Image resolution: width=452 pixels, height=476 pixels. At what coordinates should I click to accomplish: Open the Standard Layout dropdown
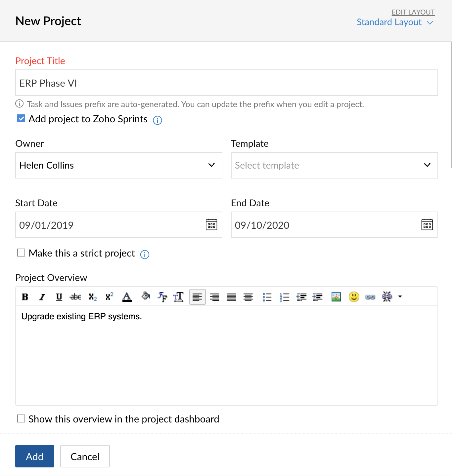coord(395,22)
